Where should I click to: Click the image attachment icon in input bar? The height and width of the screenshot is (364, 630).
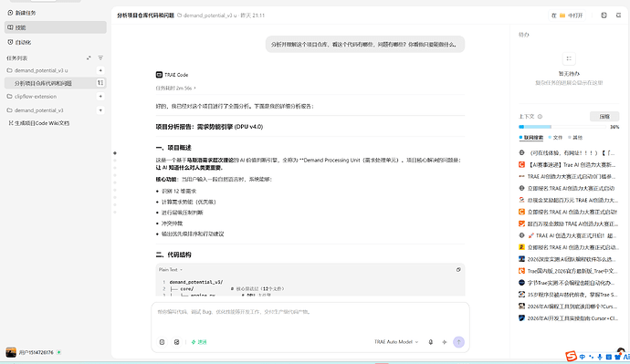[177, 342]
